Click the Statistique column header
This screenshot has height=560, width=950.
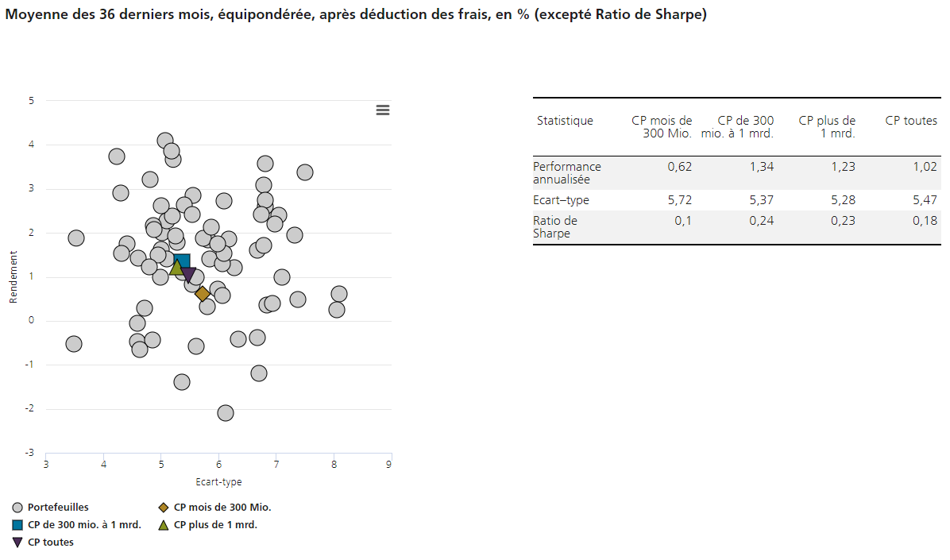pos(565,121)
